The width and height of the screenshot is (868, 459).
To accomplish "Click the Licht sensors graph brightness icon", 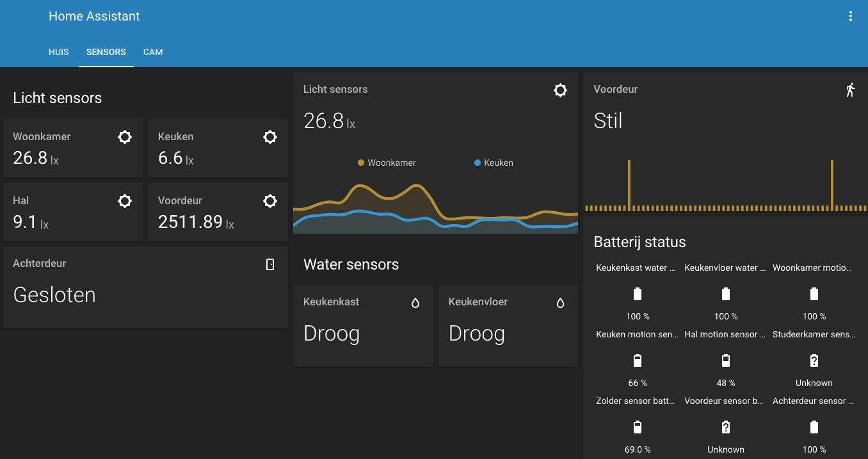I will (560, 90).
